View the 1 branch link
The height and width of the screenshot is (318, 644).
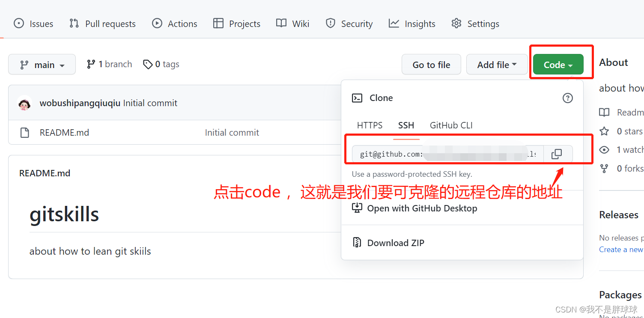[109, 64]
